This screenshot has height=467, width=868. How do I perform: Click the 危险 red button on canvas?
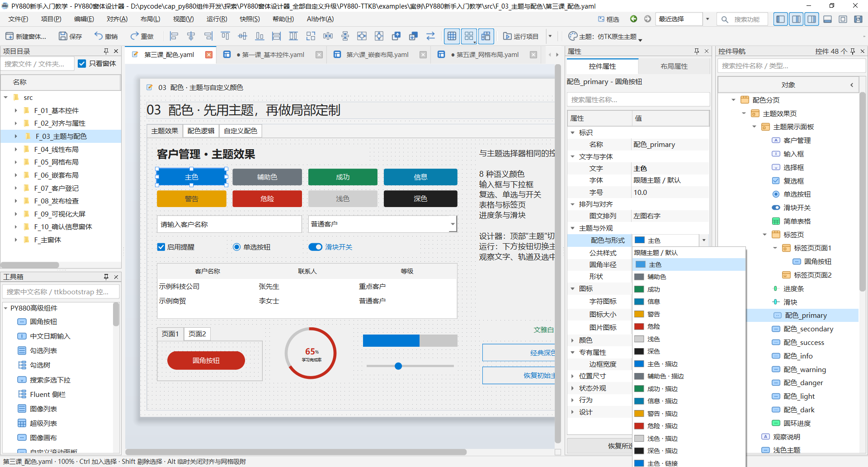[x=267, y=198]
